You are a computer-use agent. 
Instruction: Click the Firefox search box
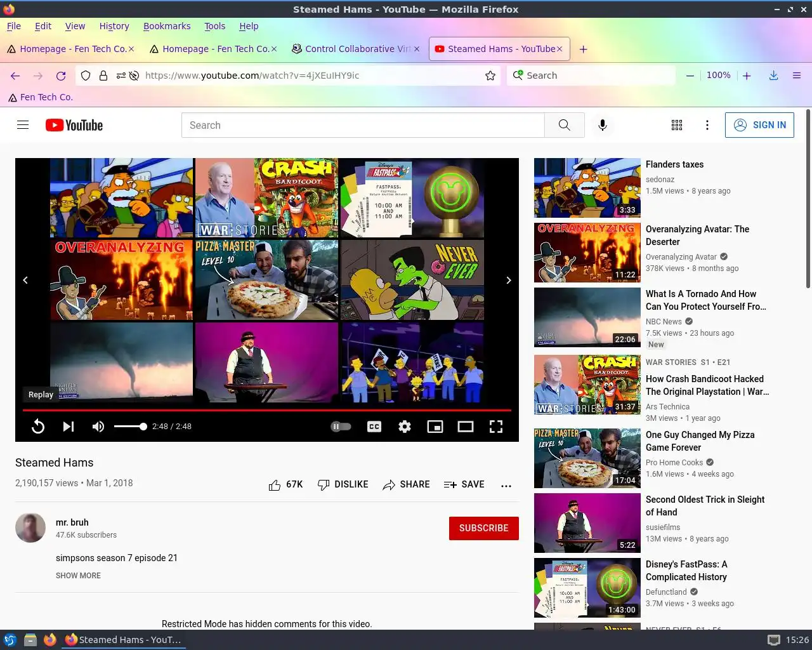[x=591, y=76]
